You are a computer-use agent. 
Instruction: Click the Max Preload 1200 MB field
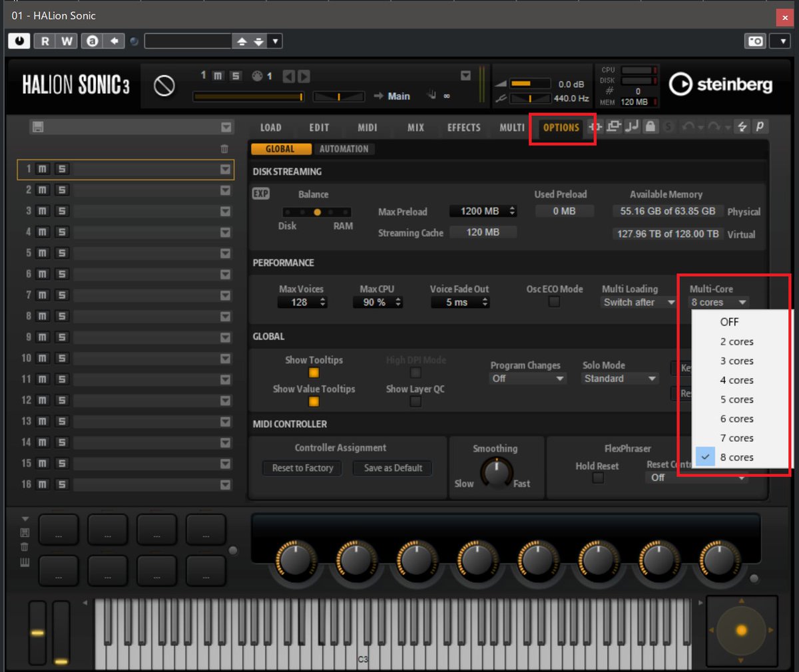pos(483,211)
